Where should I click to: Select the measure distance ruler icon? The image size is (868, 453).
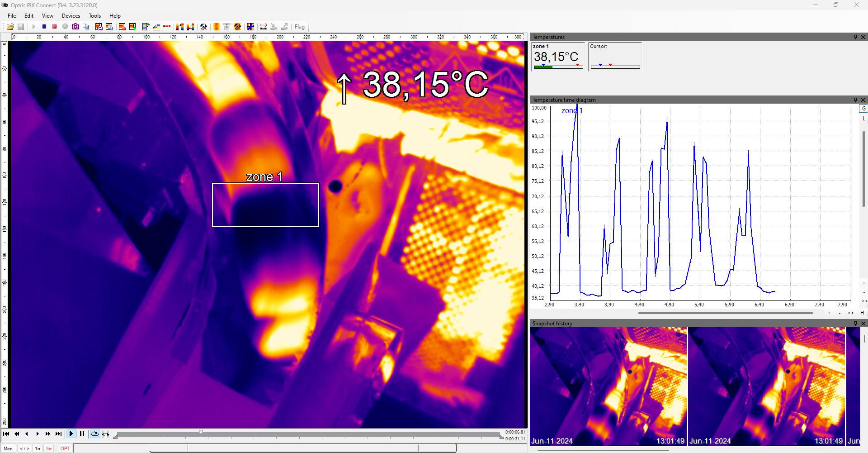(x=263, y=27)
